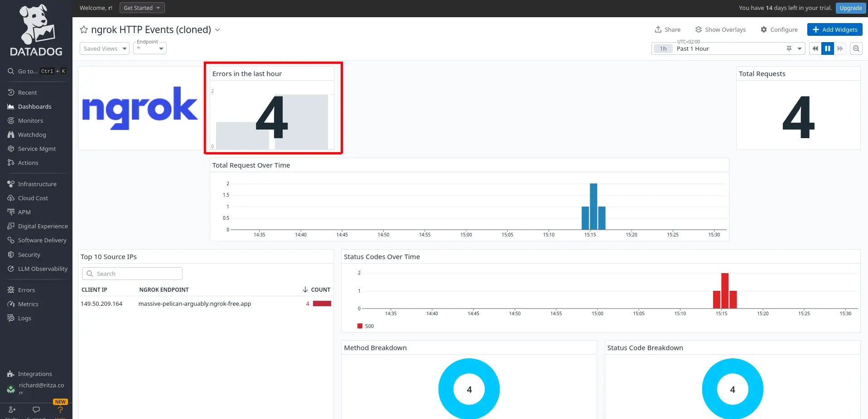The height and width of the screenshot is (419, 868).
Task: Click the Upgrade button
Action: 850,8
